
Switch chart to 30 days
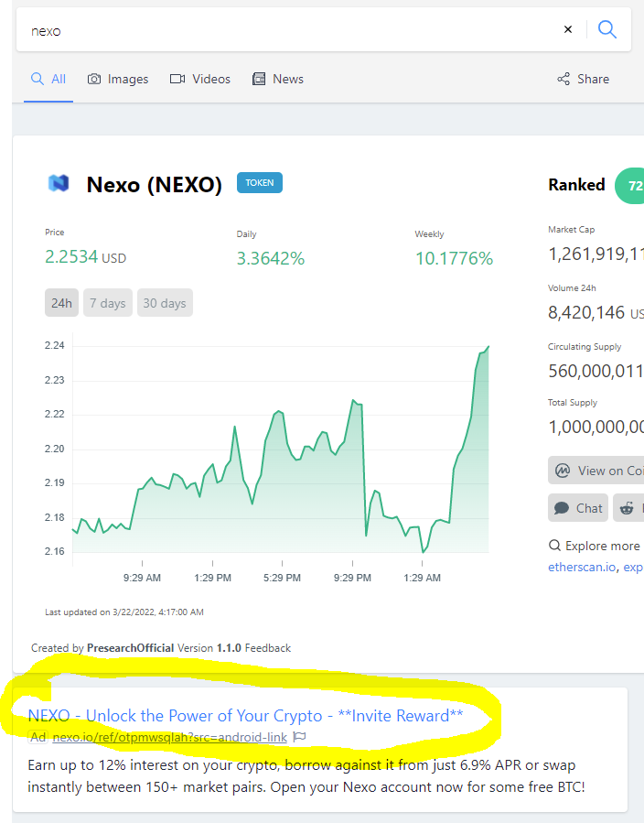(165, 303)
